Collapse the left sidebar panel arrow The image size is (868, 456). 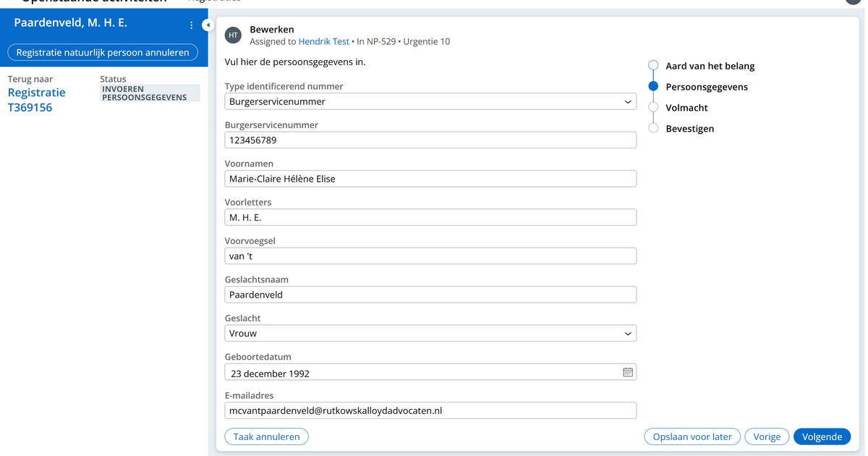click(208, 25)
